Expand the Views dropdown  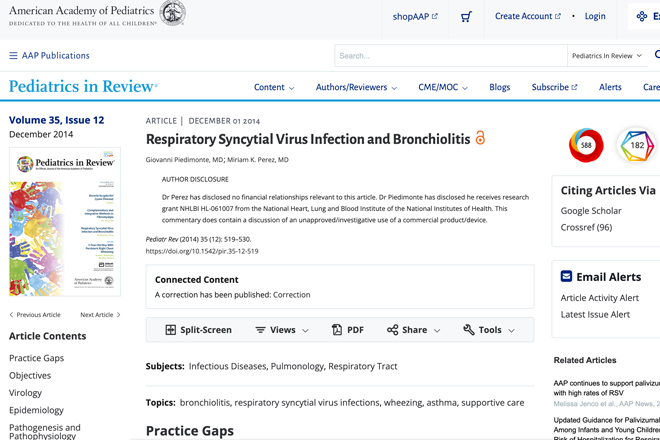point(282,330)
